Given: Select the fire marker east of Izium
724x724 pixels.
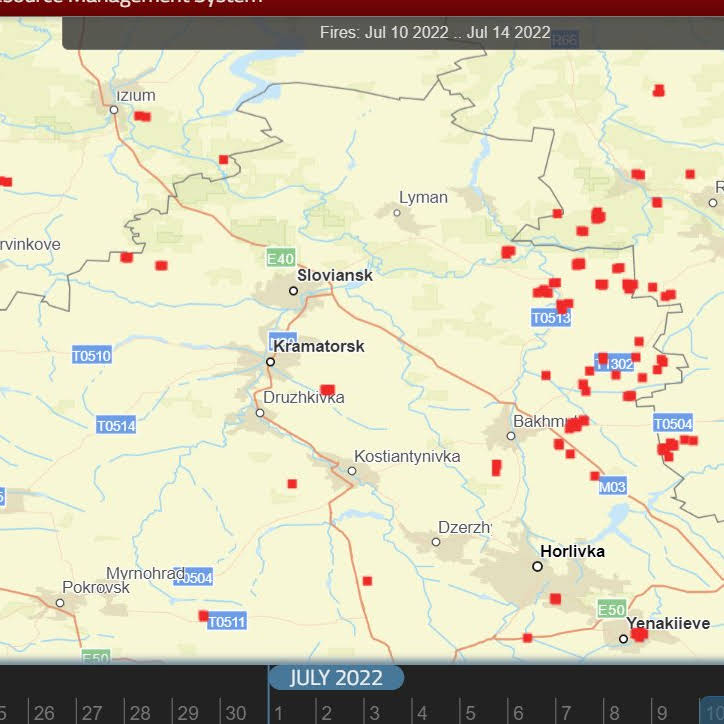Looking at the screenshot, I should tap(142, 116).
